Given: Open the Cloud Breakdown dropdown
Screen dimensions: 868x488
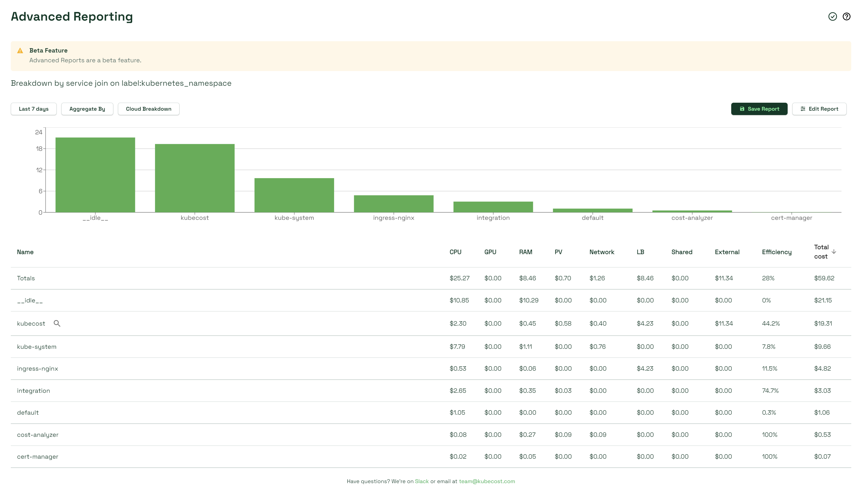Looking at the screenshot, I should pos(148,108).
